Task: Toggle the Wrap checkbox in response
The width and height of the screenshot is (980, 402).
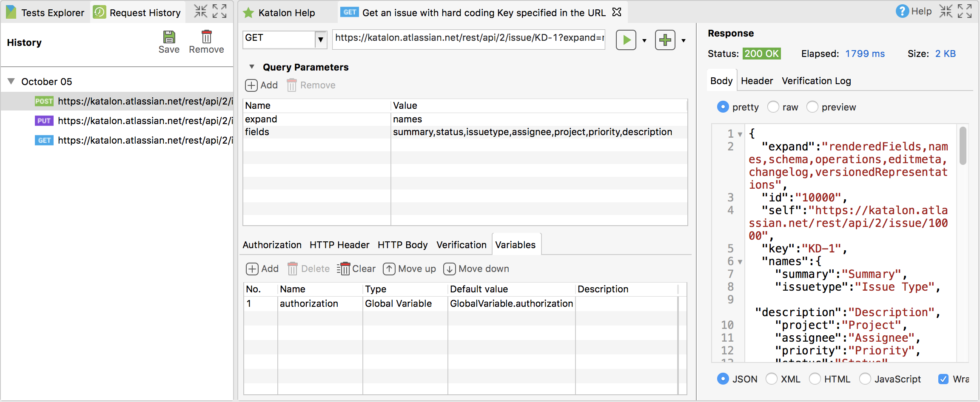Action: [943, 379]
